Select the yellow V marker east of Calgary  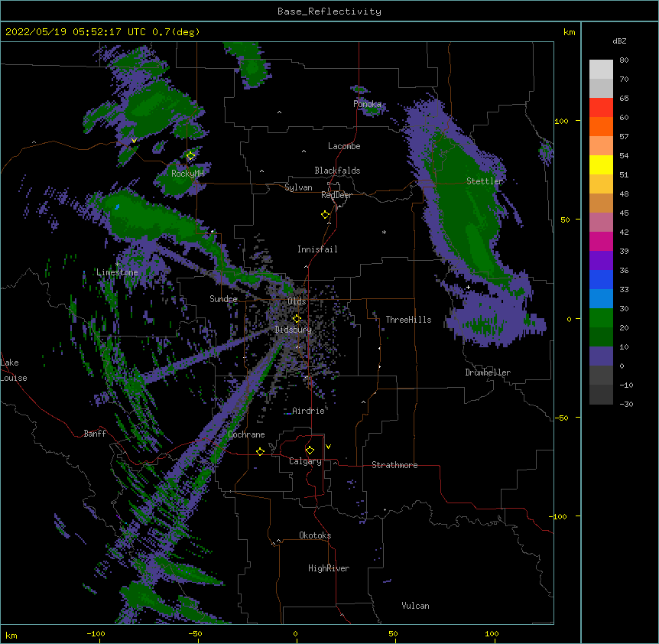pos(328,447)
